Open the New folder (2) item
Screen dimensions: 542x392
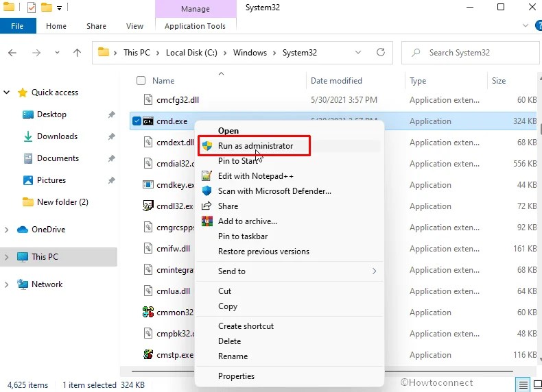click(62, 201)
